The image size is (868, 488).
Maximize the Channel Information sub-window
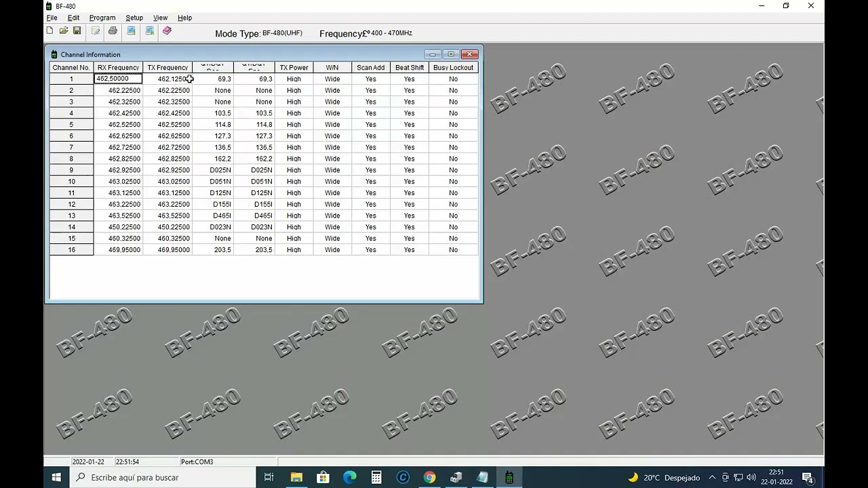(451, 54)
